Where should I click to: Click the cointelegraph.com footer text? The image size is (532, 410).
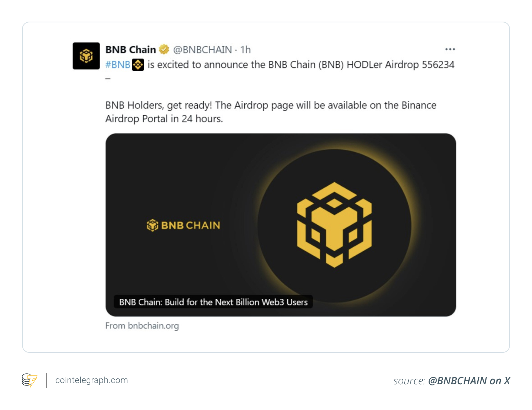92,380
